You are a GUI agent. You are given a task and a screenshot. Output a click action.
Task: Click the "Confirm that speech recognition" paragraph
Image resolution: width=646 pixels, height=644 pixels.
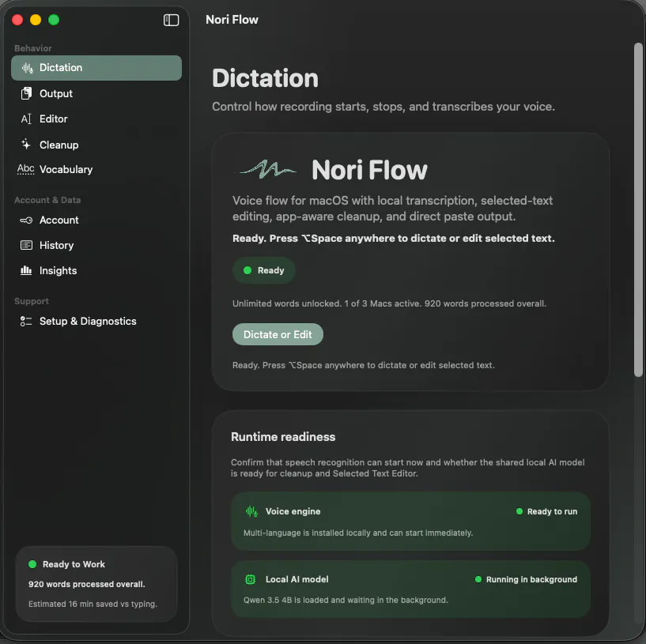click(407, 468)
